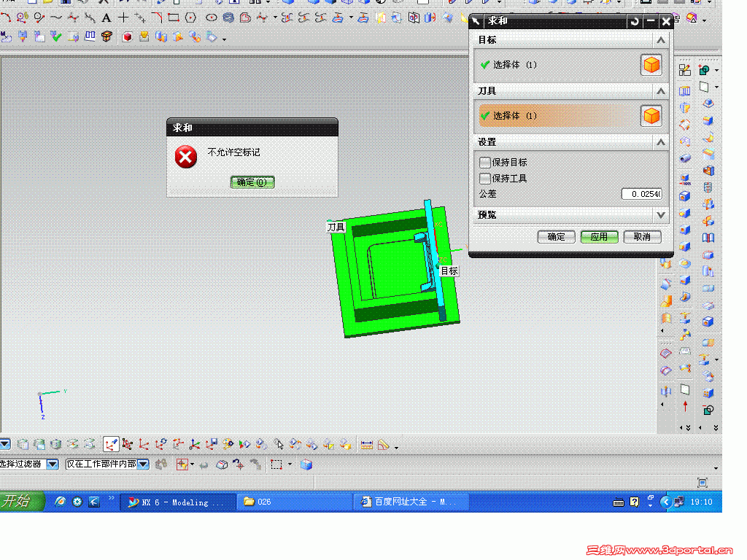Click the subtract icon at right toolbar bottom

708,410
